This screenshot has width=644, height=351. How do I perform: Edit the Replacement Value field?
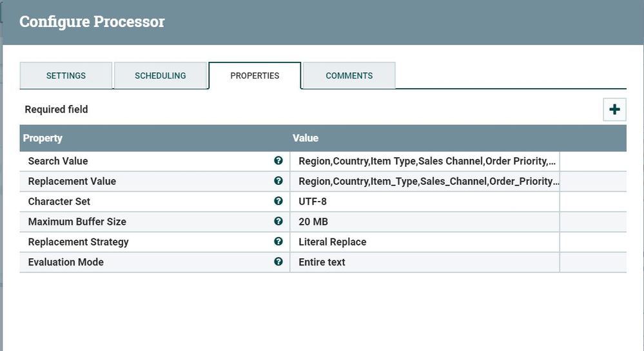pyautogui.click(x=425, y=181)
